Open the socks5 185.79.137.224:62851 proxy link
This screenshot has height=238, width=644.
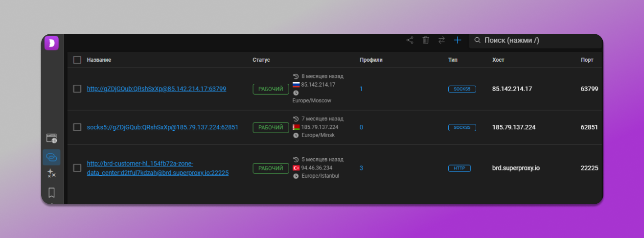[162, 127]
